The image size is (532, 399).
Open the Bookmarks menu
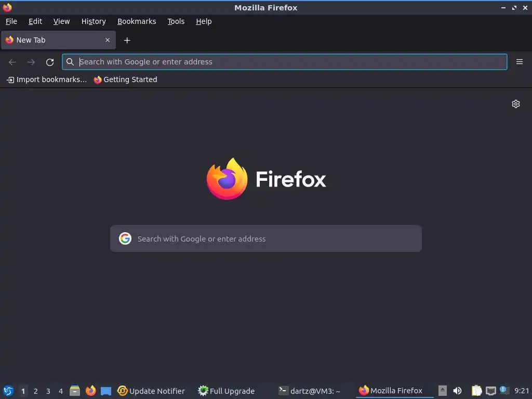click(137, 21)
